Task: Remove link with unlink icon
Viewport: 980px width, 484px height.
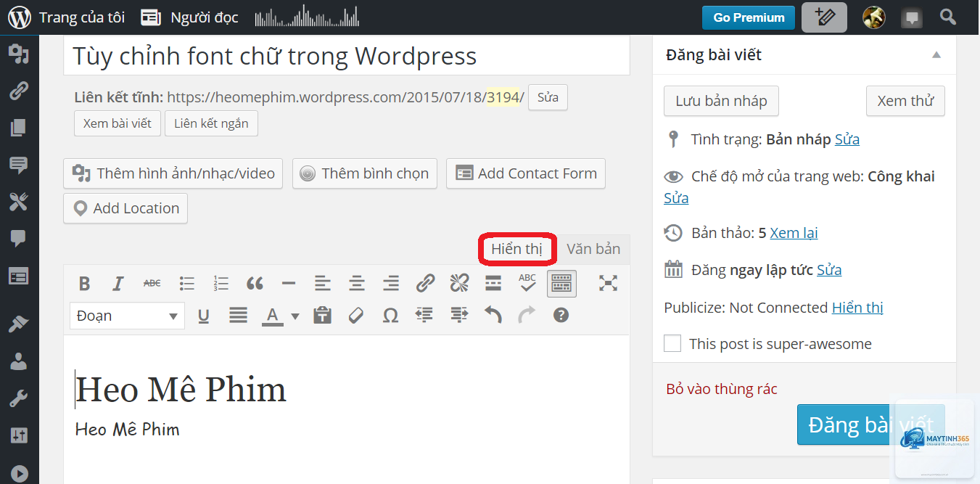Action: [x=459, y=284]
